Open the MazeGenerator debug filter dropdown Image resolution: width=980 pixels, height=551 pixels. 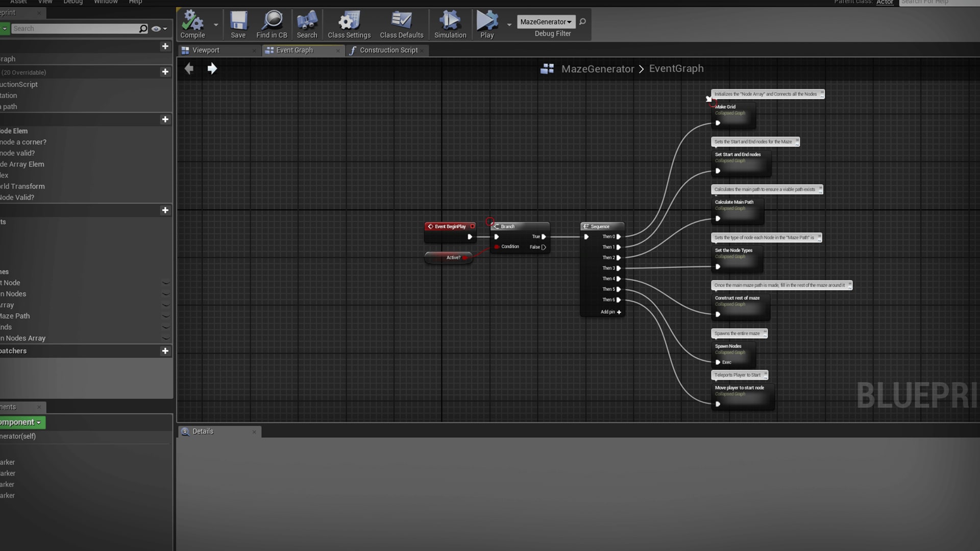(x=546, y=21)
